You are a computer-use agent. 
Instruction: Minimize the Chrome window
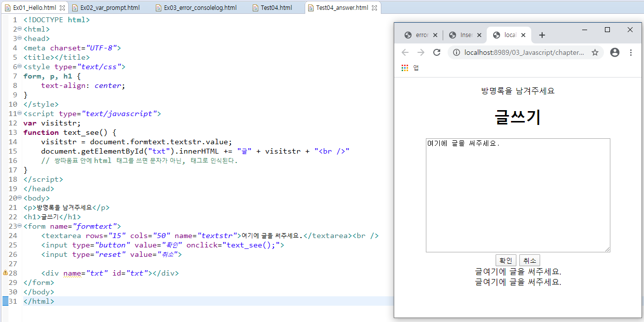[585, 30]
